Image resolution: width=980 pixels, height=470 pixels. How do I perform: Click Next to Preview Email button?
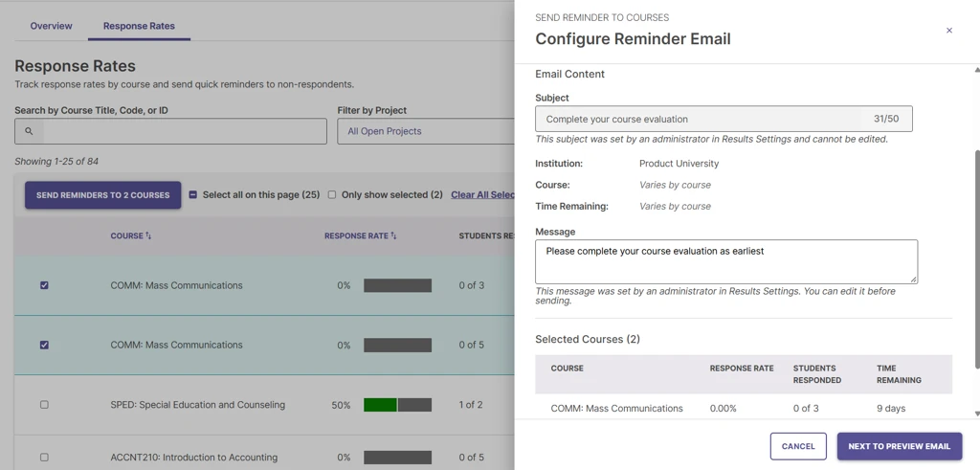point(900,446)
